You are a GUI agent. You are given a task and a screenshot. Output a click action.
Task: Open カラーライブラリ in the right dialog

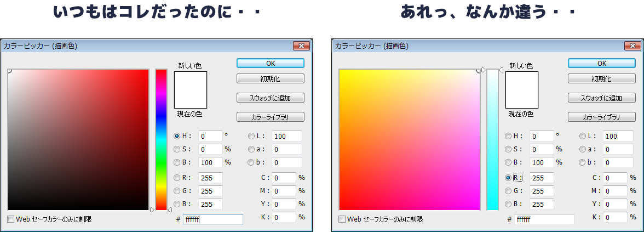tap(601, 117)
